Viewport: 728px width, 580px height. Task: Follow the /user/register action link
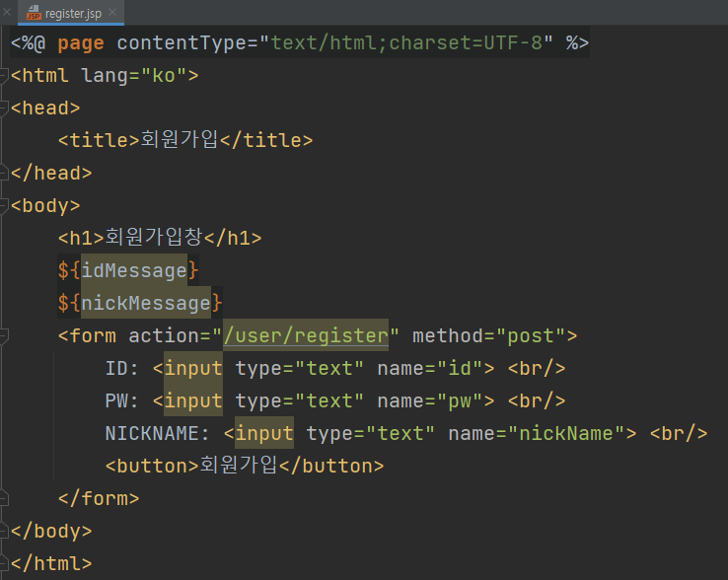click(x=306, y=335)
